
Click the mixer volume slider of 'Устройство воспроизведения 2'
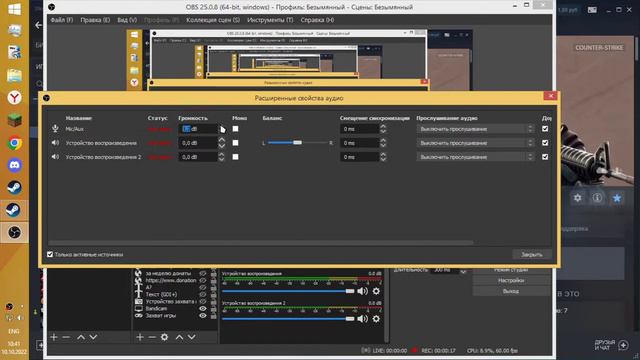(x=288, y=319)
